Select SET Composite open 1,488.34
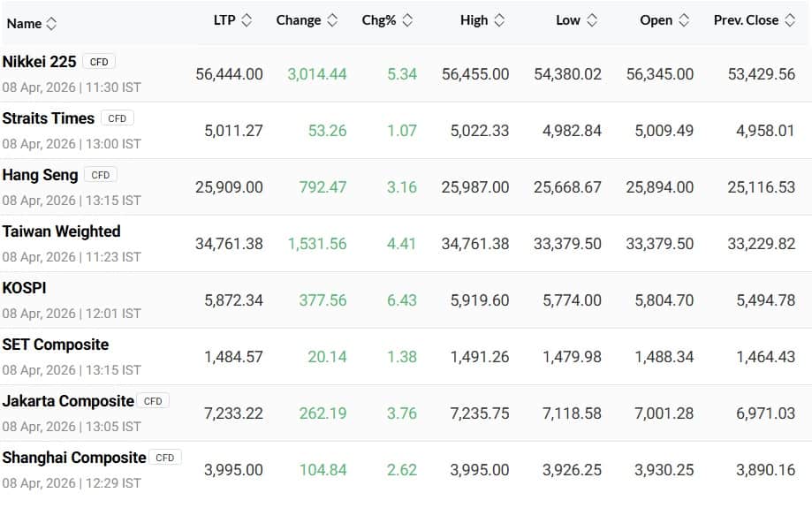 point(664,357)
